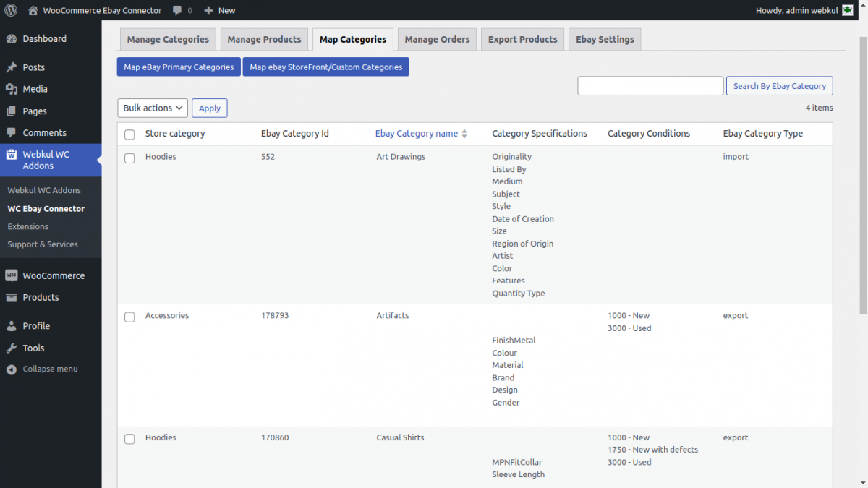The image size is (868, 488).
Task: Open the WordPress logo menu
Action: coord(11,10)
